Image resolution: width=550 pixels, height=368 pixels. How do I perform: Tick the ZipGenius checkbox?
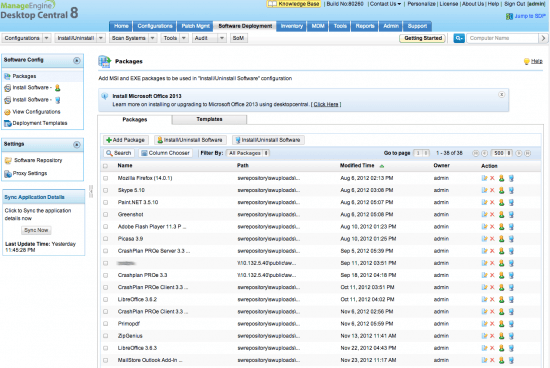pos(106,336)
